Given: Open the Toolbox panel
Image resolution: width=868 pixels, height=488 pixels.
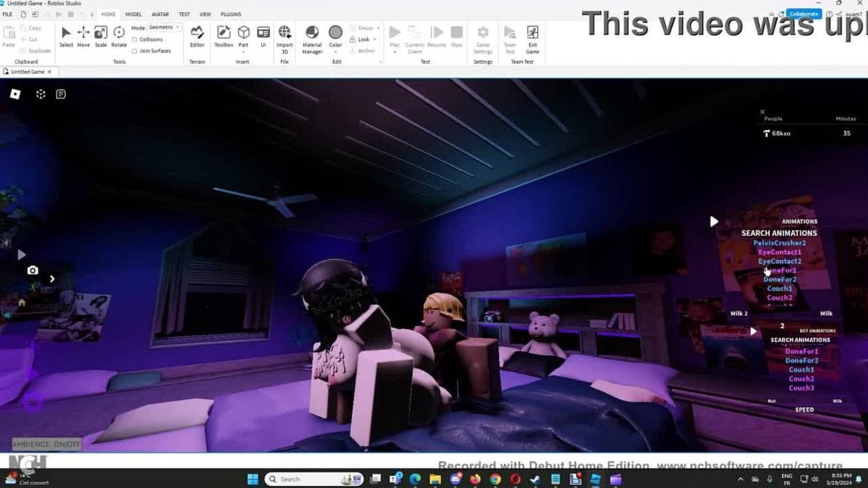Looking at the screenshot, I should 223,36.
